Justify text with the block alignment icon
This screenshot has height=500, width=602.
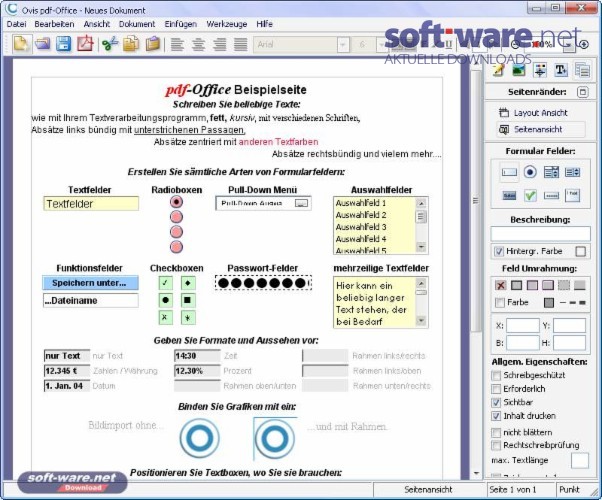(241, 45)
